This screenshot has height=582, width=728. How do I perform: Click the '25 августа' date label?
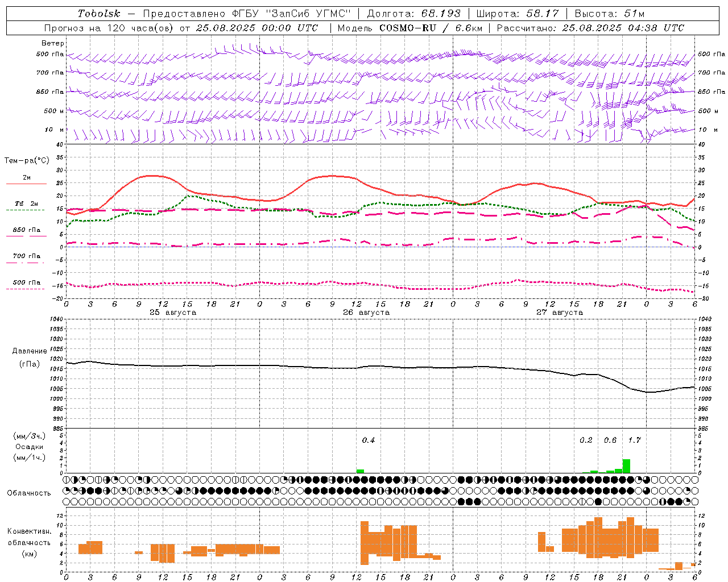pos(173,313)
